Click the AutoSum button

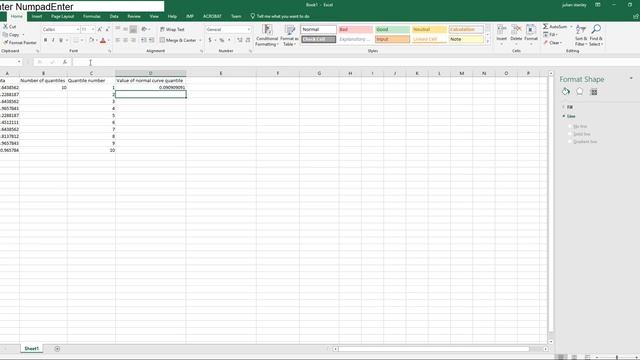tap(555, 27)
